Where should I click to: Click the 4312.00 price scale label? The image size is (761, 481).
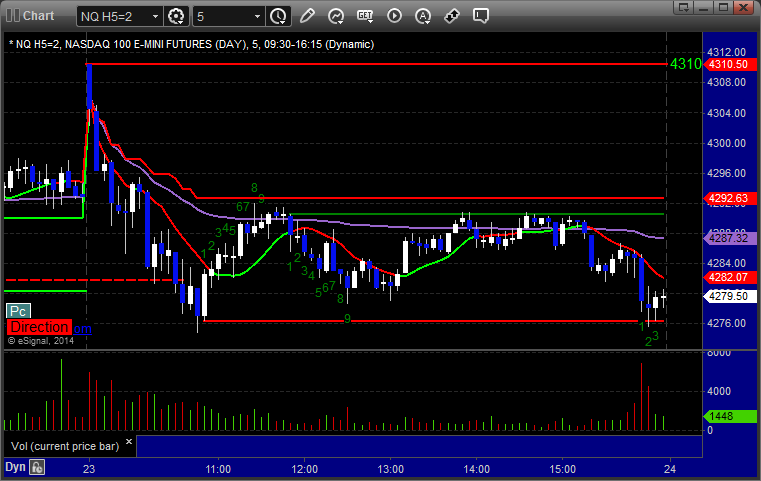[x=727, y=52]
